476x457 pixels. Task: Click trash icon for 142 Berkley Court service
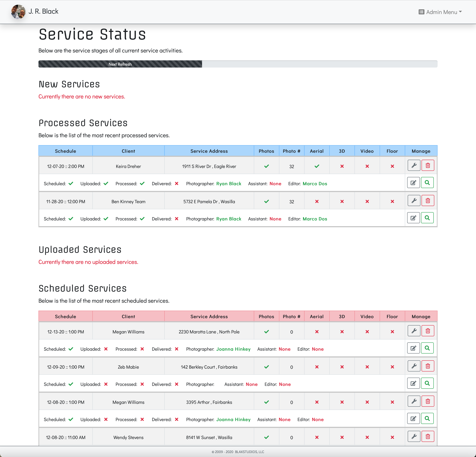tap(428, 366)
